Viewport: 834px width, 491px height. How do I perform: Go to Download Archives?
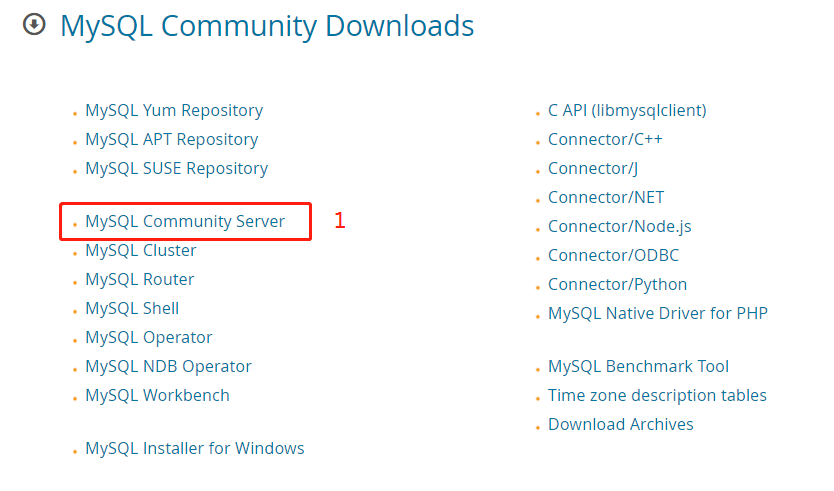(621, 425)
